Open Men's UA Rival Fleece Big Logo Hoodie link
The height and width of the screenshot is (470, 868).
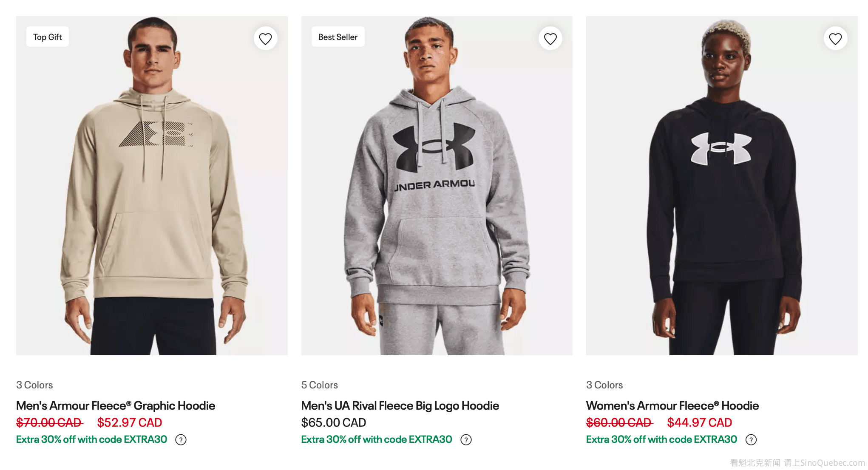tap(400, 406)
